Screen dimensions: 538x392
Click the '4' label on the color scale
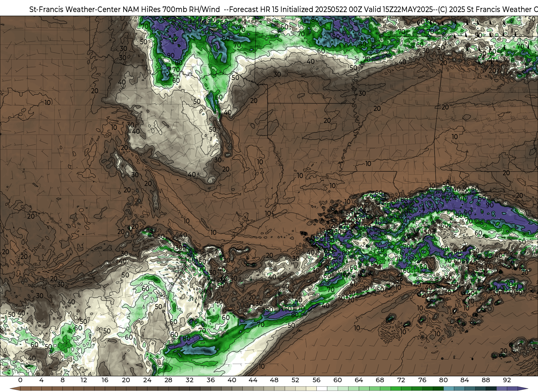[x=41, y=380]
